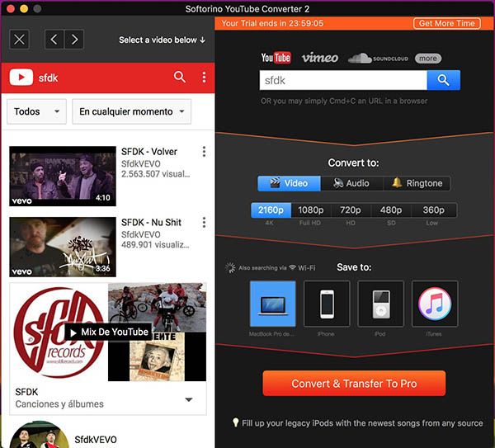The width and height of the screenshot is (495, 448).
Task: Close the browser panel with X button
Action: (19, 40)
